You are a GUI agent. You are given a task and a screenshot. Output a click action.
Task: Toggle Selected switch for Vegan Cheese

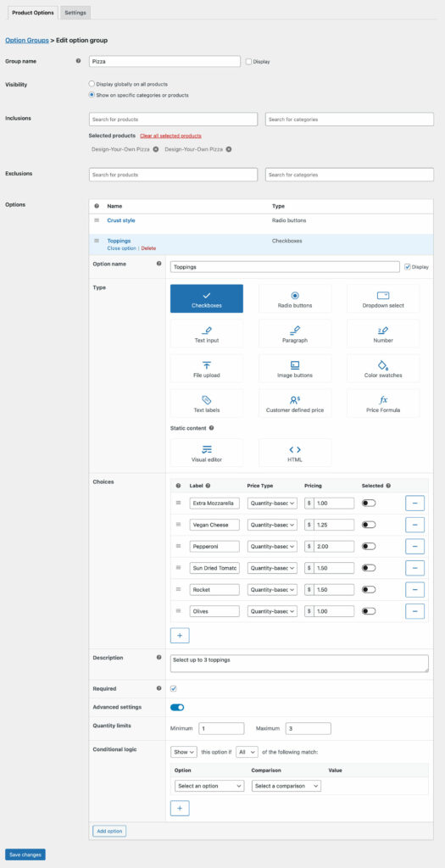point(369,525)
